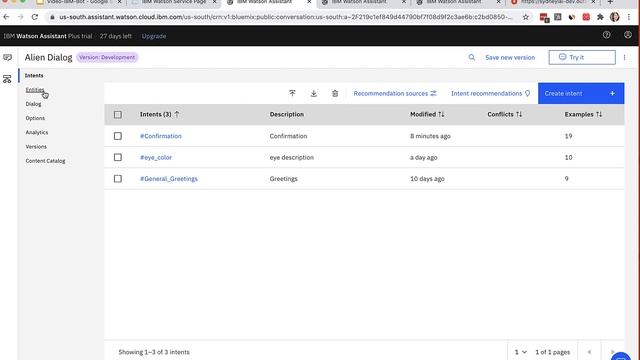Open the #eye_color intent
The width and height of the screenshot is (640, 360).
(x=156, y=157)
